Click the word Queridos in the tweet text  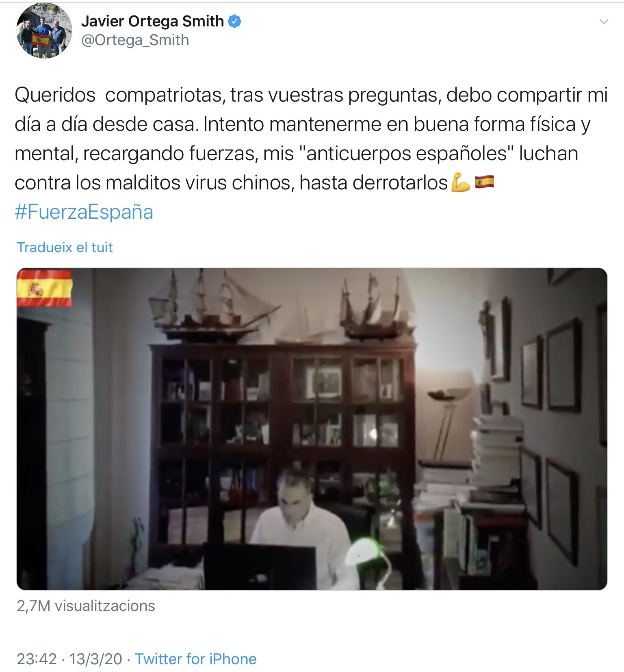click(55, 95)
